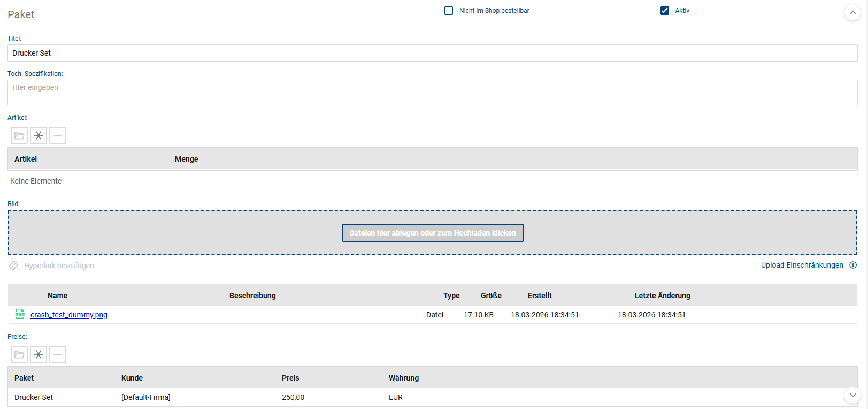
Task: Open folder icon in Preise toolbar
Action: 19,354
